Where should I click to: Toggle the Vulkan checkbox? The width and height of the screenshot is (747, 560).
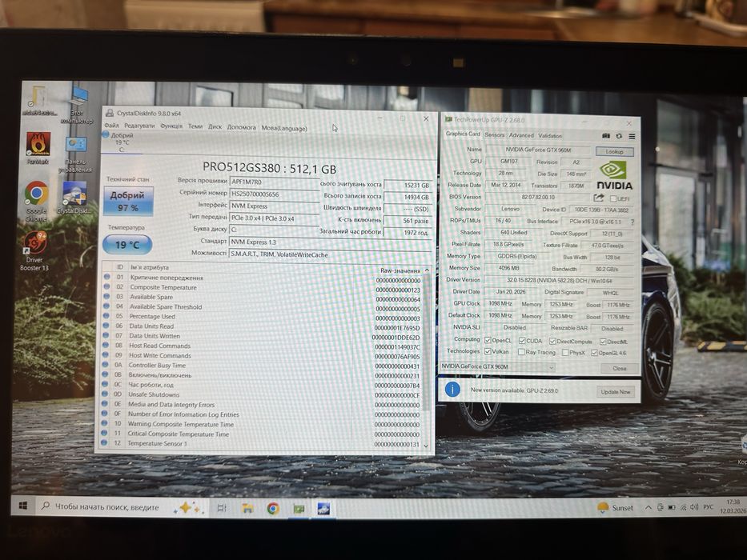pos(488,351)
